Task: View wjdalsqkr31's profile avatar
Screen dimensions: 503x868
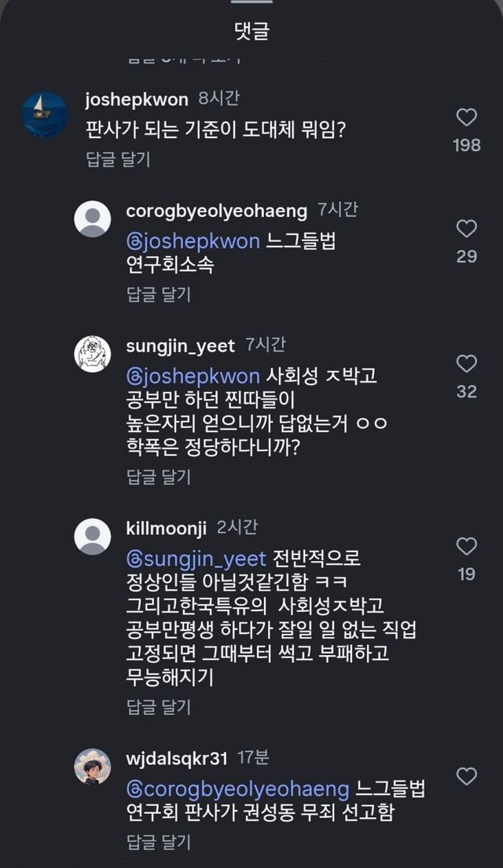Action: (93, 767)
